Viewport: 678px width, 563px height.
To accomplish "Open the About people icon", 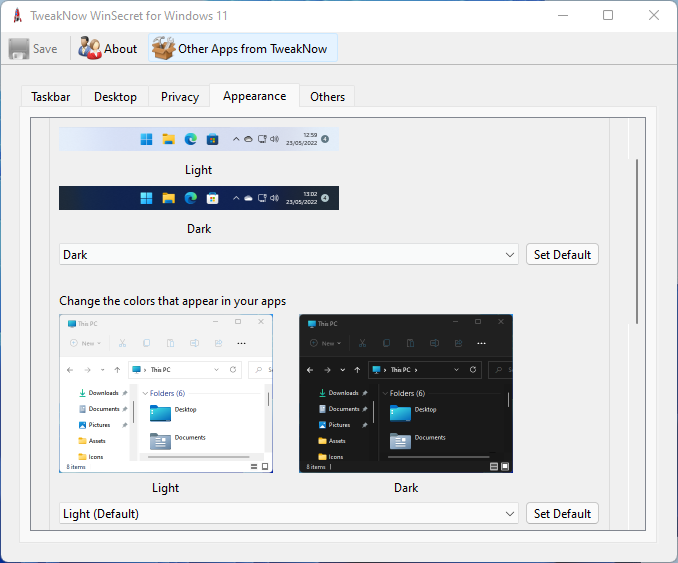I will 90,48.
